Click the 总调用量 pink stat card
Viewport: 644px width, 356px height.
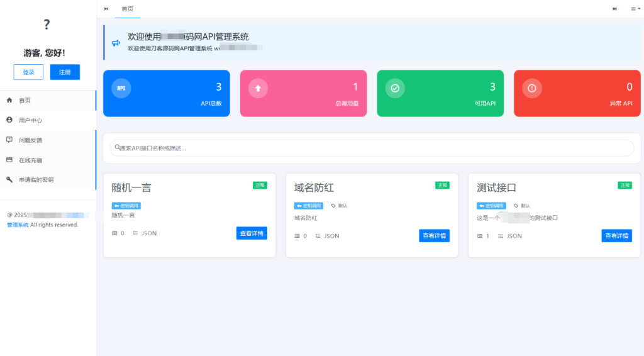point(303,93)
